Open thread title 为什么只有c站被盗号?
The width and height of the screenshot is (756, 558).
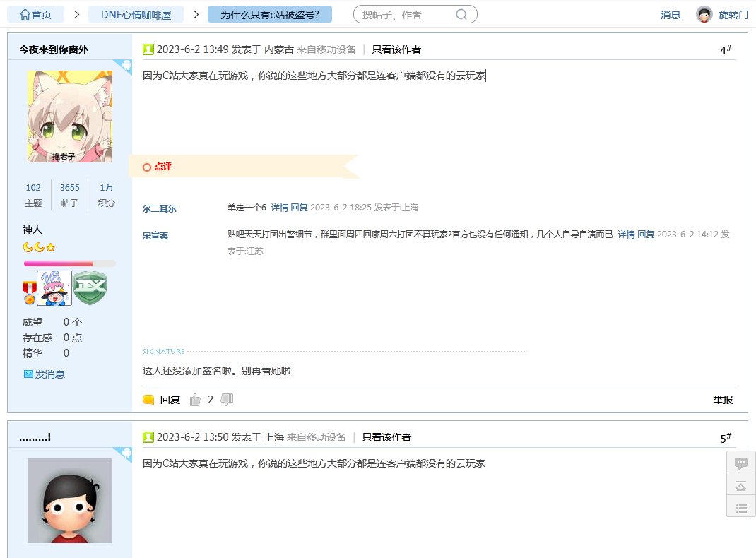270,14
